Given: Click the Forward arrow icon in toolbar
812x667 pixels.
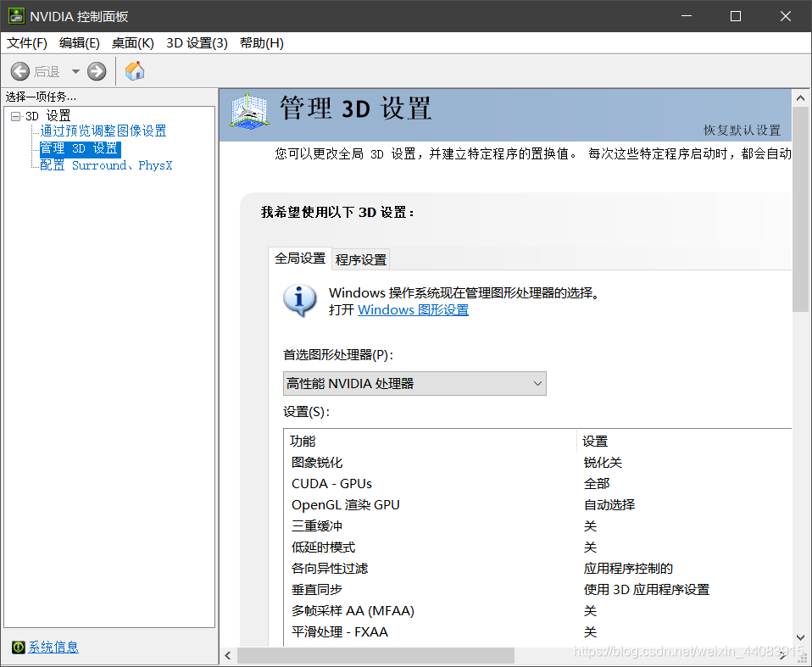Looking at the screenshot, I should [x=97, y=71].
